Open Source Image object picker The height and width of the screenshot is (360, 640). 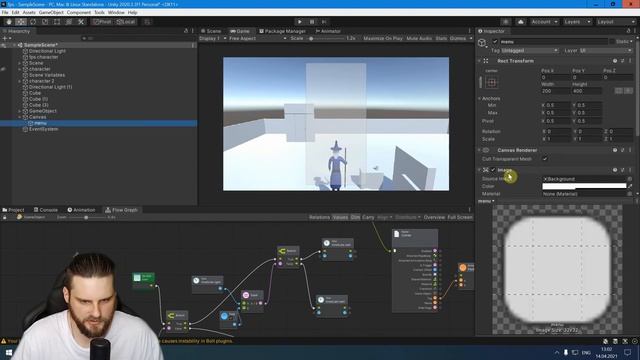[630, 179]
